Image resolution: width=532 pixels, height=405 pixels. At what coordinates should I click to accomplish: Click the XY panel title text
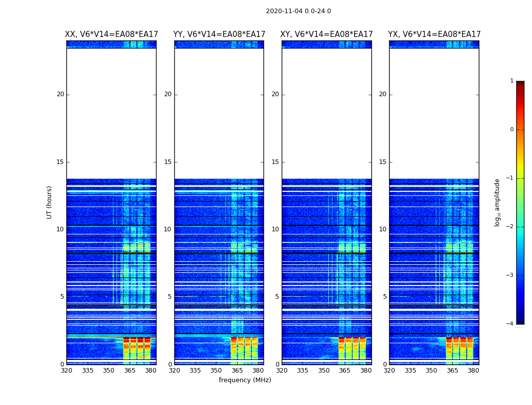[326, 34]
